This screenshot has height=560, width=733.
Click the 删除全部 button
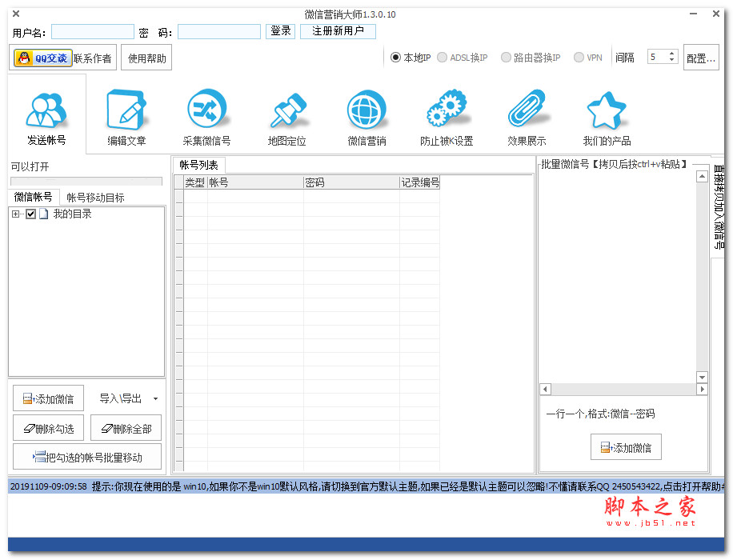[x=126, y=428]
